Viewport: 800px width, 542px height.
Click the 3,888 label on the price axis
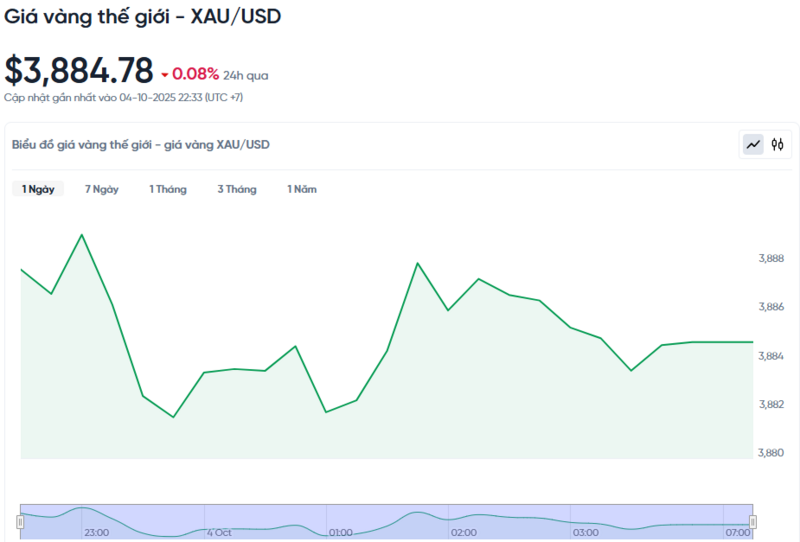pos(771,258)
